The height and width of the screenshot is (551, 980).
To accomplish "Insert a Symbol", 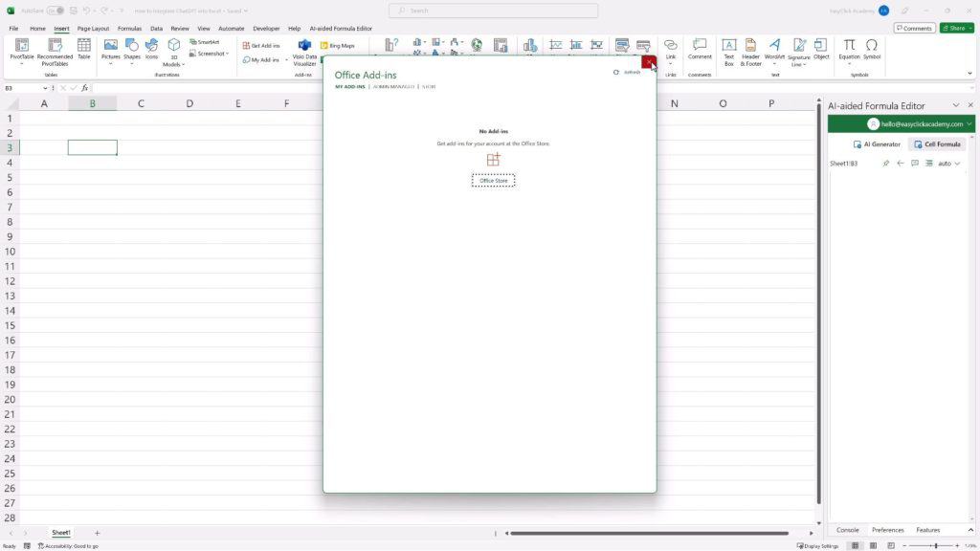I will click(x=872, y=50).
